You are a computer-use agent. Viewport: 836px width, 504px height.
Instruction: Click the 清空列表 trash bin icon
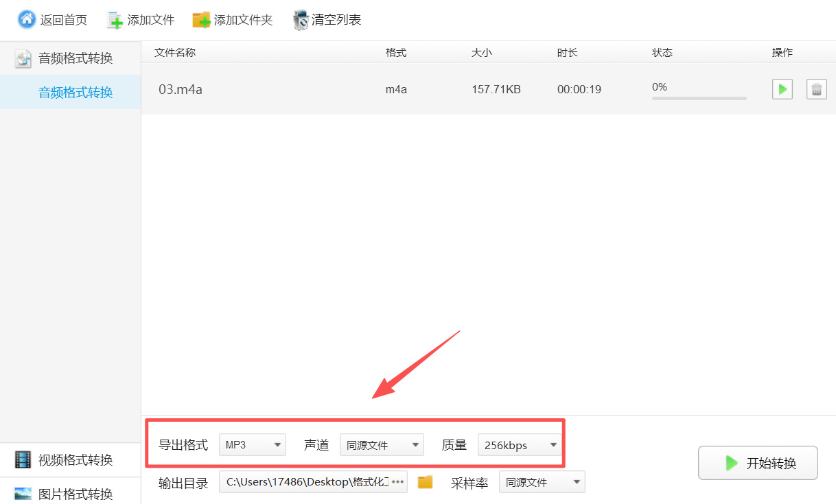pos(301,20)
